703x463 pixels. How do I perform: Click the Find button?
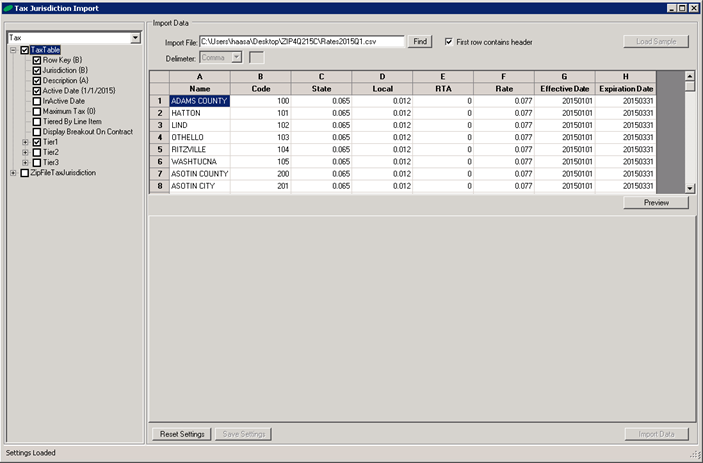[x=420, y=42]
